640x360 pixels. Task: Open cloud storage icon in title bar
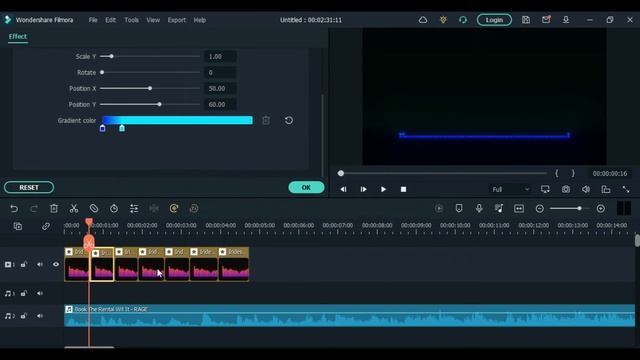(423, 20)
